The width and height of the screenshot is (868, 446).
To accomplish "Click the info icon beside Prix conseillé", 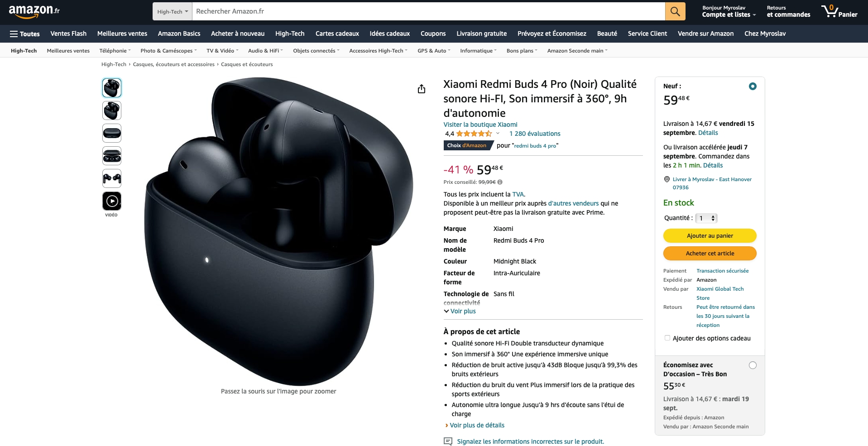I will [500, 182].
